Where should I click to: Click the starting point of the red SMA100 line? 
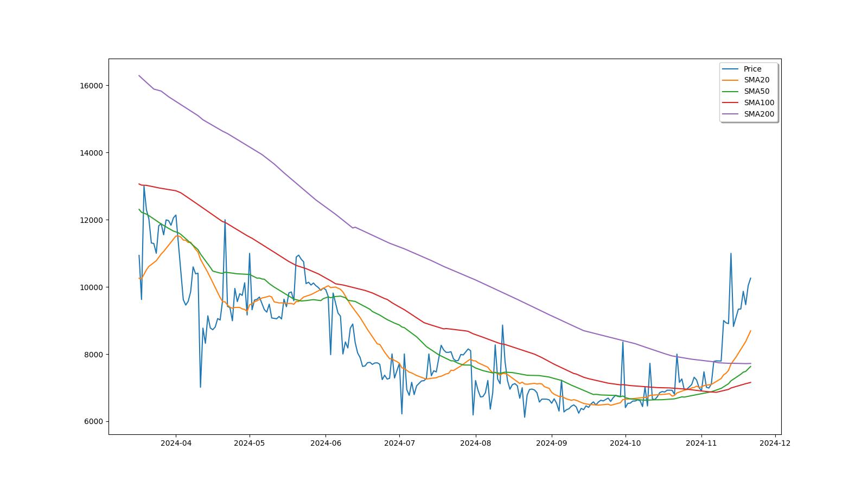[139, 184]
